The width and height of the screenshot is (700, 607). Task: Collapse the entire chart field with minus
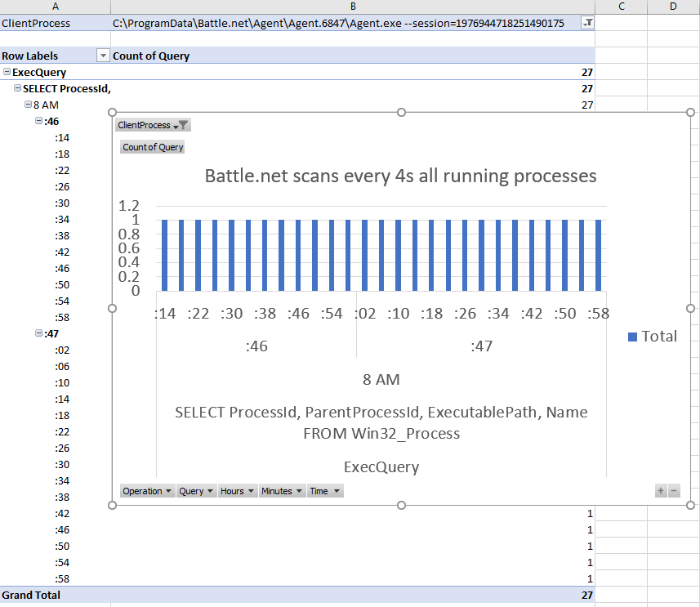pyautogui.click(x=674, y=491)
